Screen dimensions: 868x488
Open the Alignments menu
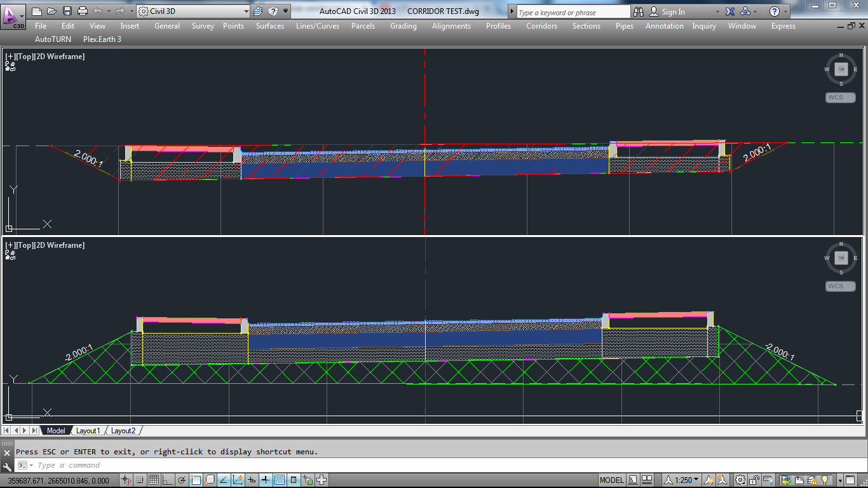[x=451, y=26]
